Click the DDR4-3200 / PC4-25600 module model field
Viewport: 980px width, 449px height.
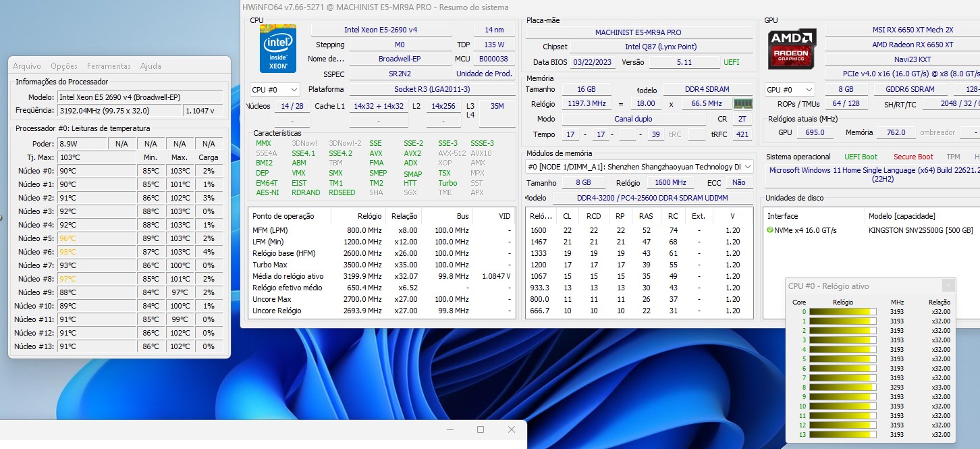click(x=653, y=198)
